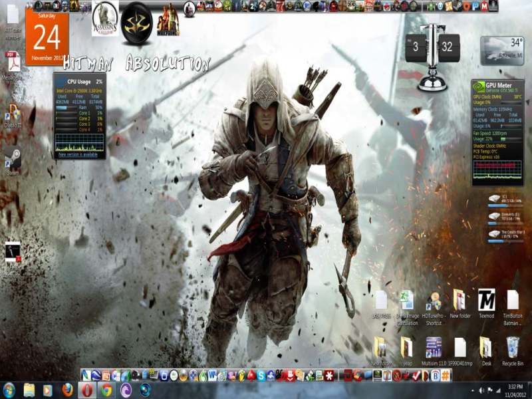Click the GPU Meter gadget title
The image size is (532, 399).
click(499, 85)
